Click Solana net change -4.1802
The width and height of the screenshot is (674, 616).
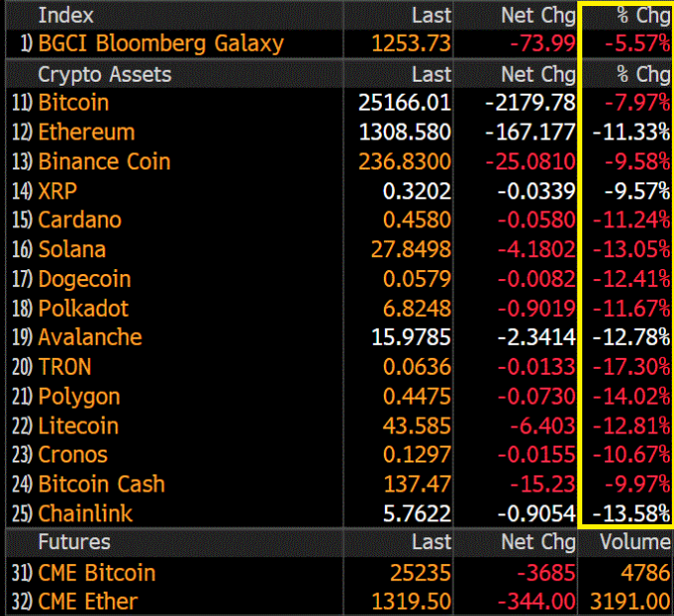[536, 250]
